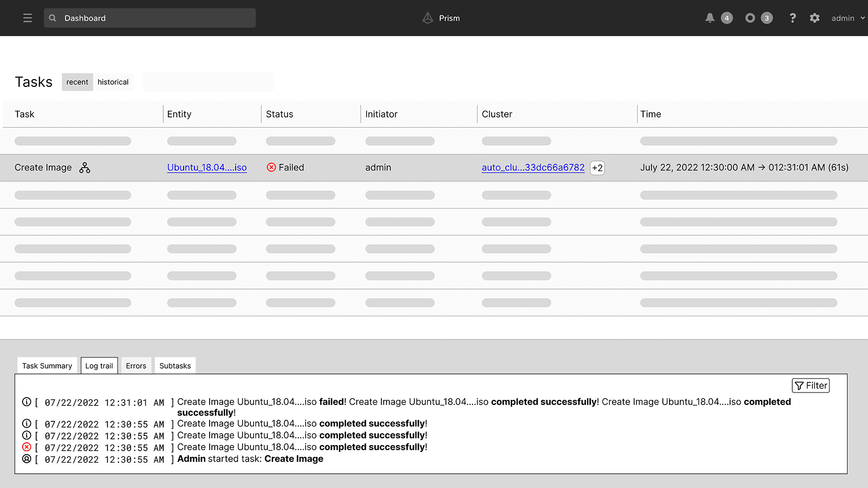This screenshot has width=868, height=488.
Task: Click the search magnifier icon
Action: pyautogui.click(x=53, y=18)
